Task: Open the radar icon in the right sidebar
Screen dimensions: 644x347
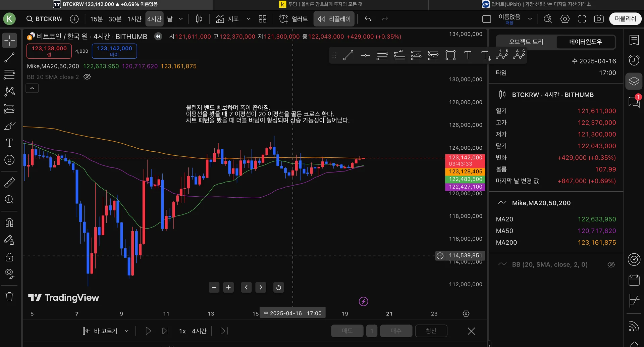Action: click(634, 259)
